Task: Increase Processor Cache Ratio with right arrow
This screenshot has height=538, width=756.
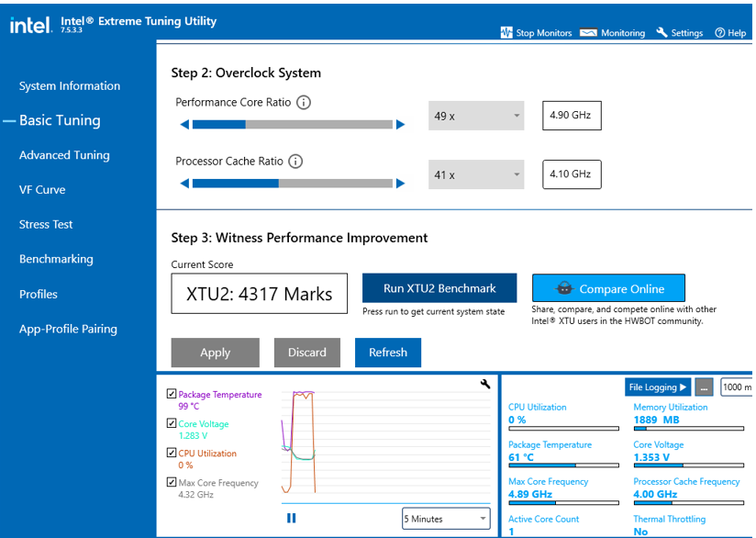Action: click(x=400, y=184)
